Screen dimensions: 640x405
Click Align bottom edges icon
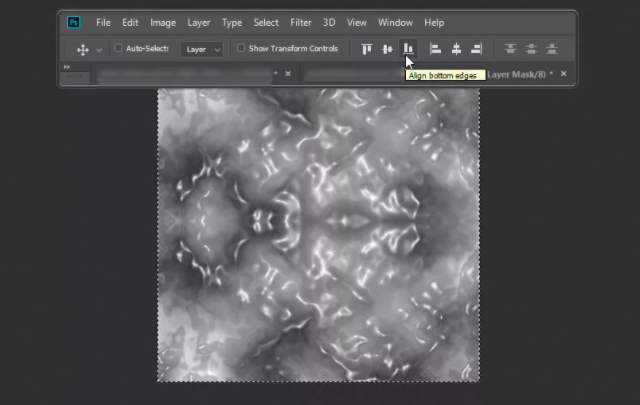[x=408, y=49]
